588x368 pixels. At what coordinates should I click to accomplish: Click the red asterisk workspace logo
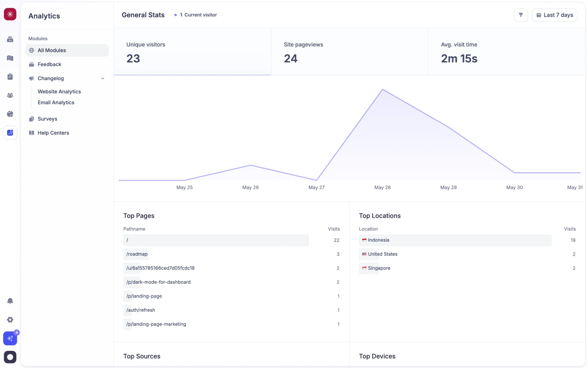pyautogui.click(x=10, y=14)
